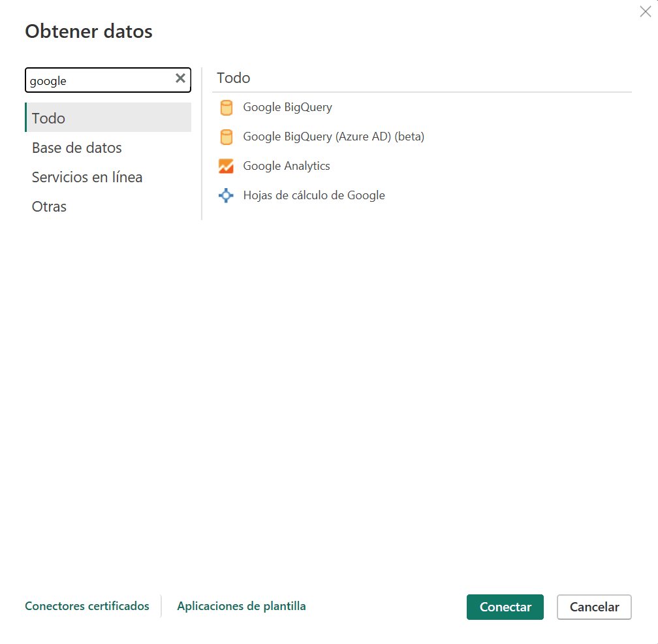Select Hojas de cálculo de Google connector
The height and width of the screenshot is (644, 658).
click(x=314, y=195)
